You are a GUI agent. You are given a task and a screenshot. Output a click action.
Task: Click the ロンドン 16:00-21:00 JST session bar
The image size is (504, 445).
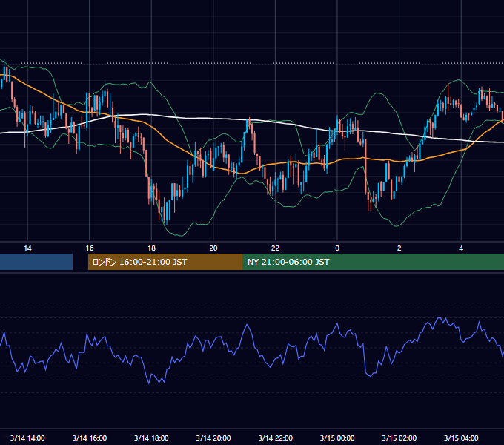pos(165,262)
